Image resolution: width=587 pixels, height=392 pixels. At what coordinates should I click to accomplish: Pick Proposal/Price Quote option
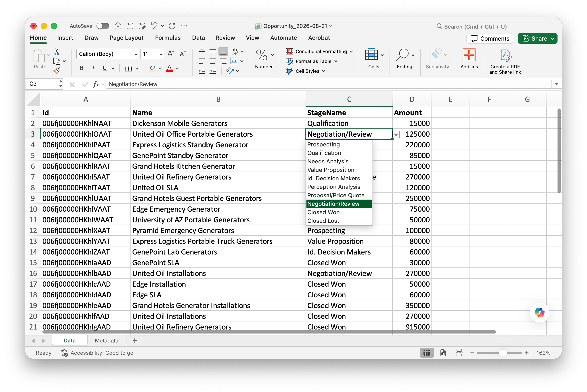click(339, 195)
